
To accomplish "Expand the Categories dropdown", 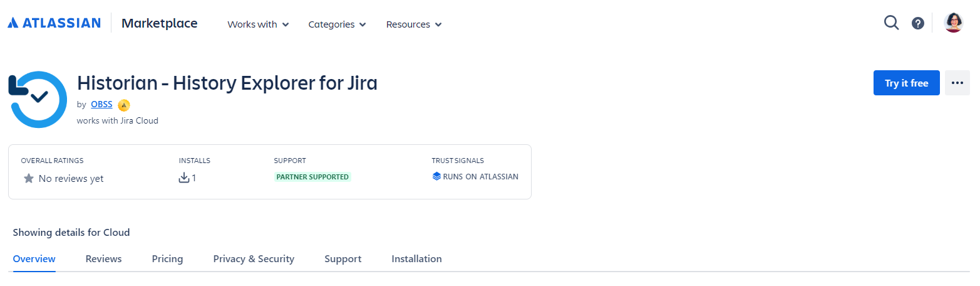I will point(337,24).
